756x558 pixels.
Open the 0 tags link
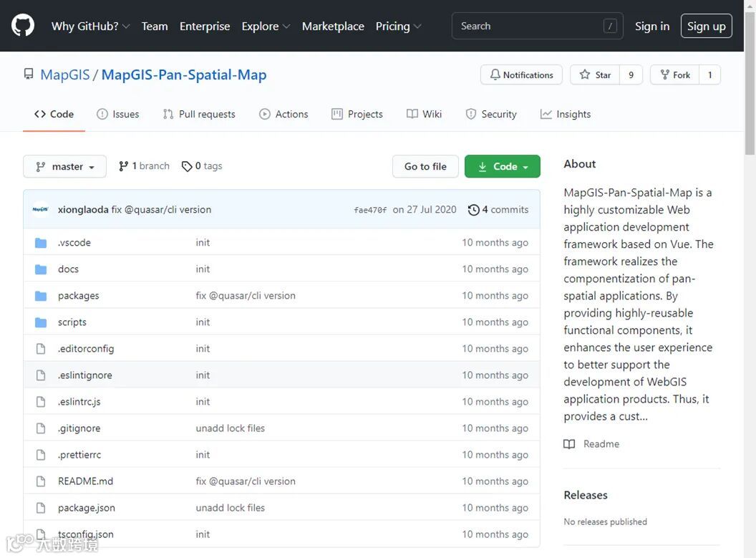tap(202, 166)
